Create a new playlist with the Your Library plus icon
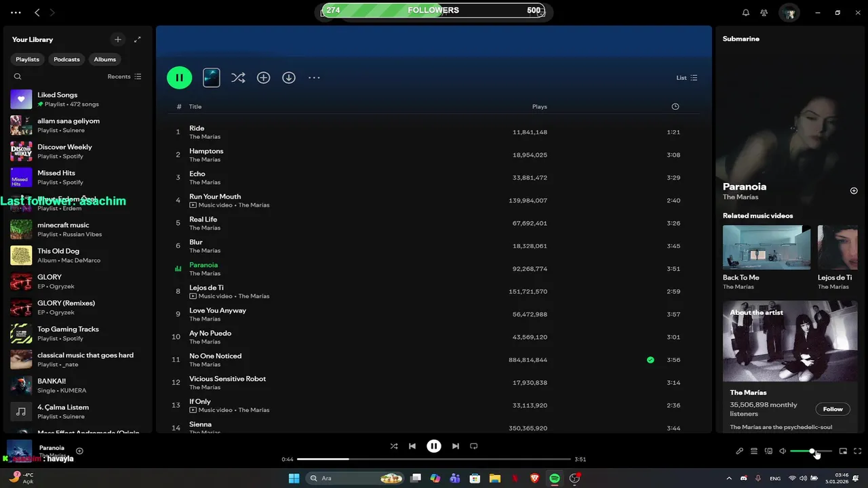This screenshot has width=868, height=488. coord(118,39)
